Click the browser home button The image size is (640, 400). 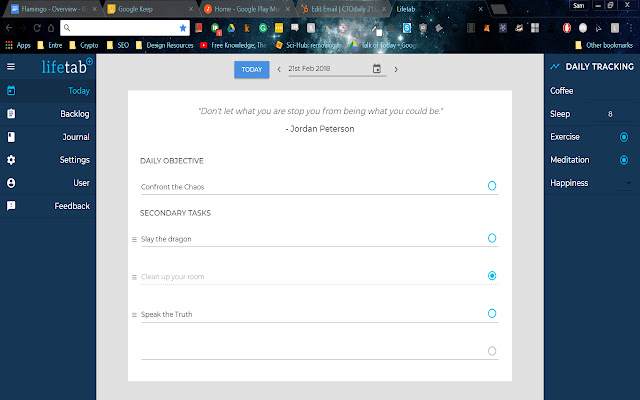tap(51, 28)
